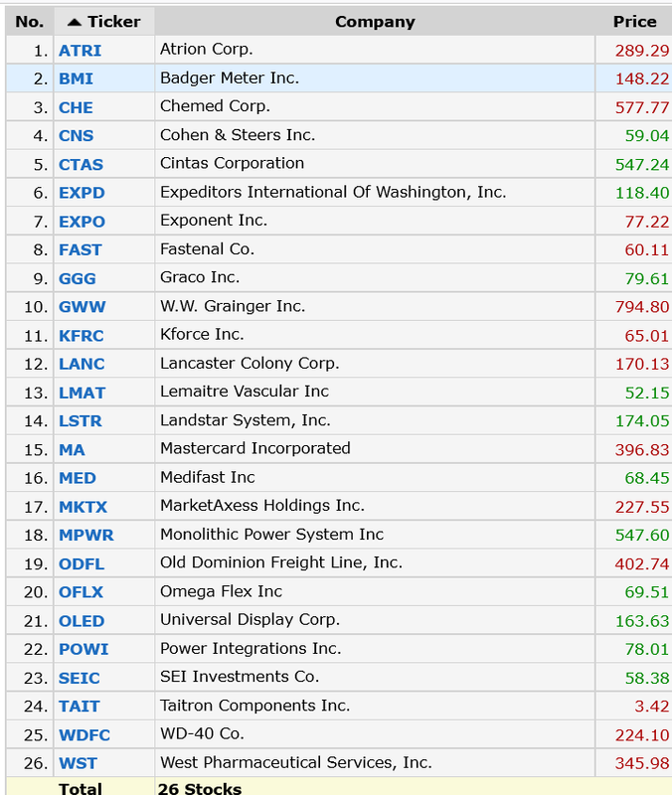Select company name Mastercard Incorporated
Screen dimensions: 672x795
pos(255,449)
